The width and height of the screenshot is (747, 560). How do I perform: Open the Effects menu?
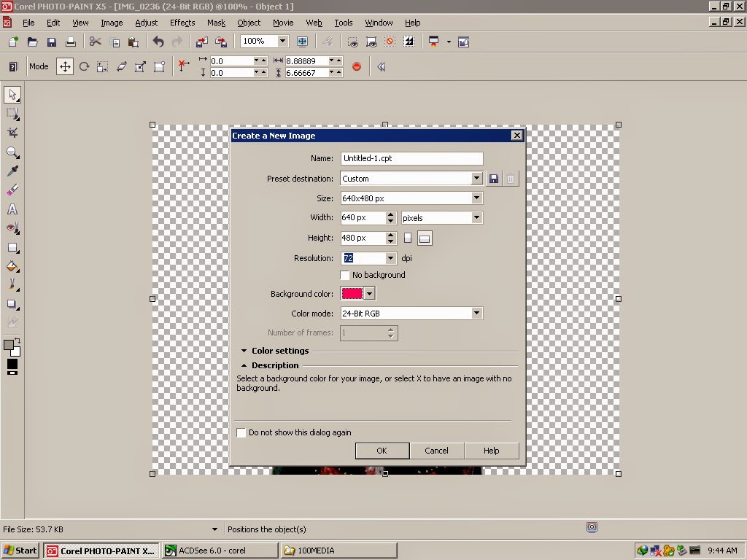tap(182, 23)
